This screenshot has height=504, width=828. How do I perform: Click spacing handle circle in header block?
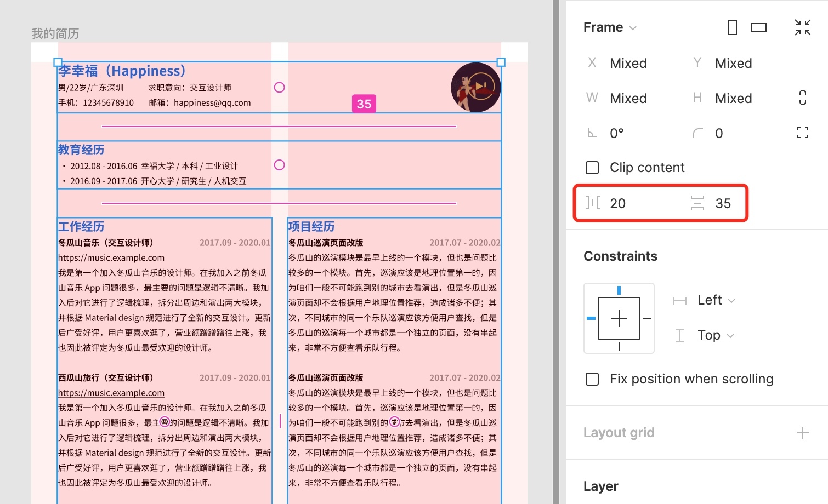(279, 87)
